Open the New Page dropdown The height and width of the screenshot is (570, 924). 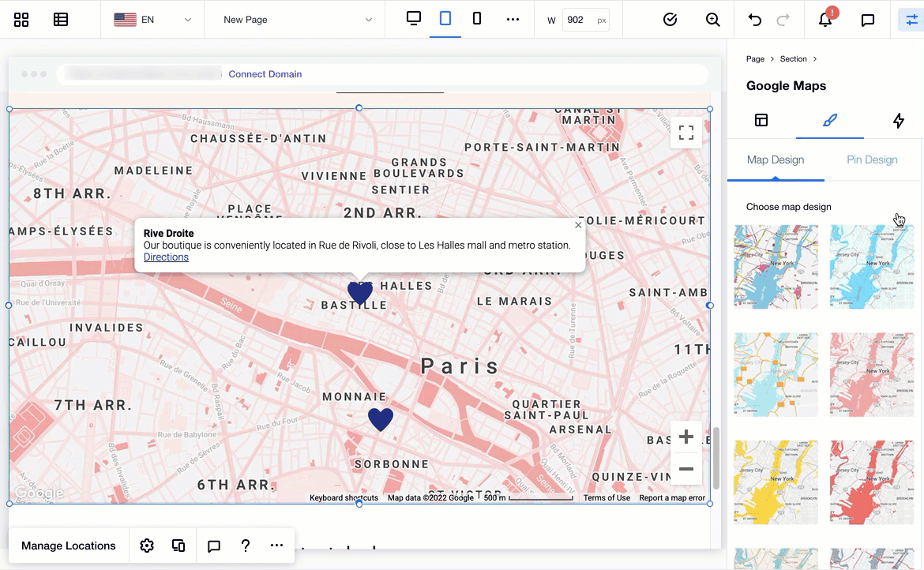[x=298, y=20]
